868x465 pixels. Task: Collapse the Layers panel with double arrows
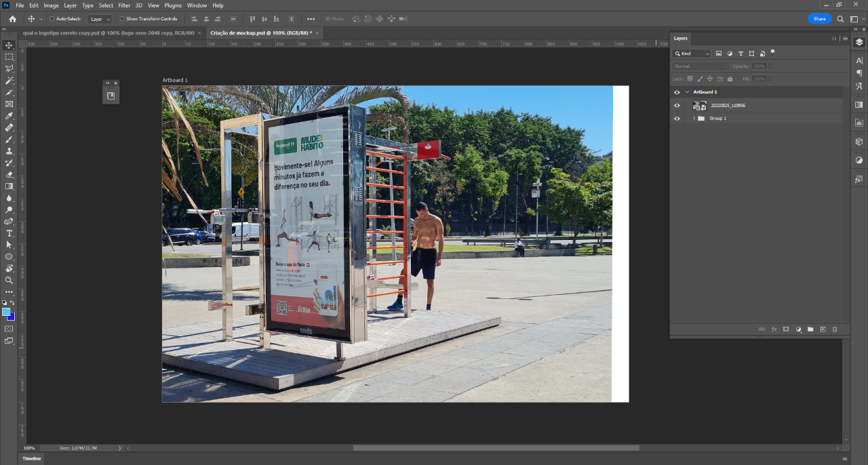834,39
